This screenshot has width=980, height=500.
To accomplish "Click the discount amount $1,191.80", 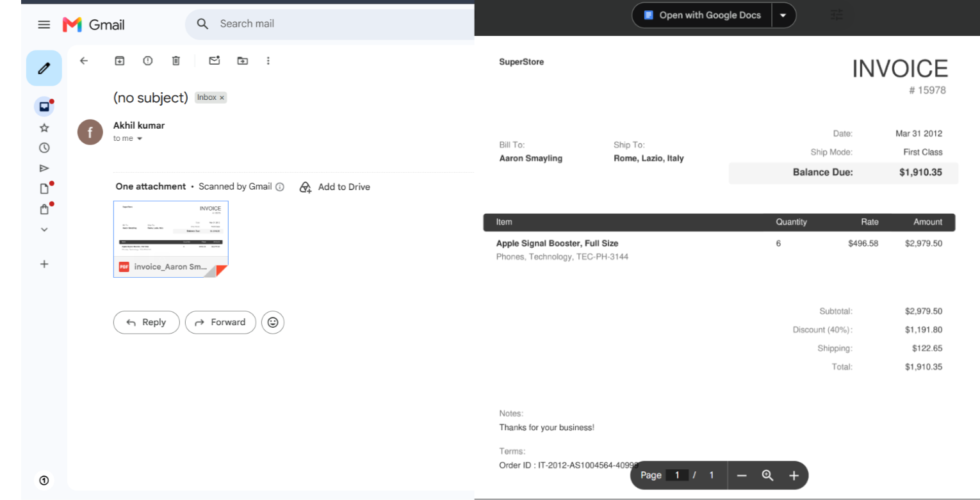I will (924, 330).
